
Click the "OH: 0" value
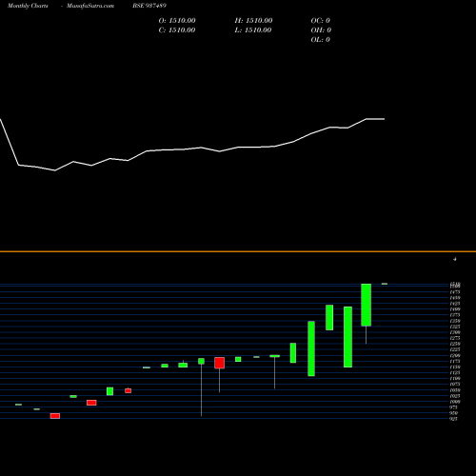point(321,30)
